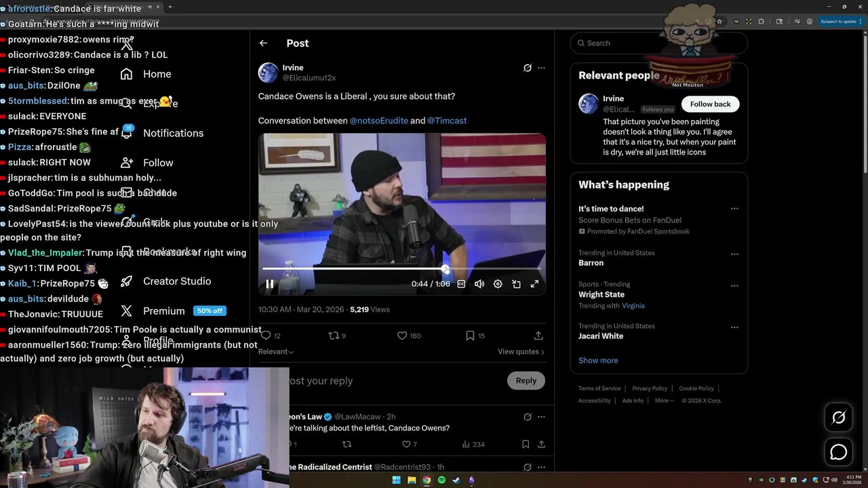This screenshot has height=488, width=868.
Task: Open the floating Grok button
Action: [838, 418]
